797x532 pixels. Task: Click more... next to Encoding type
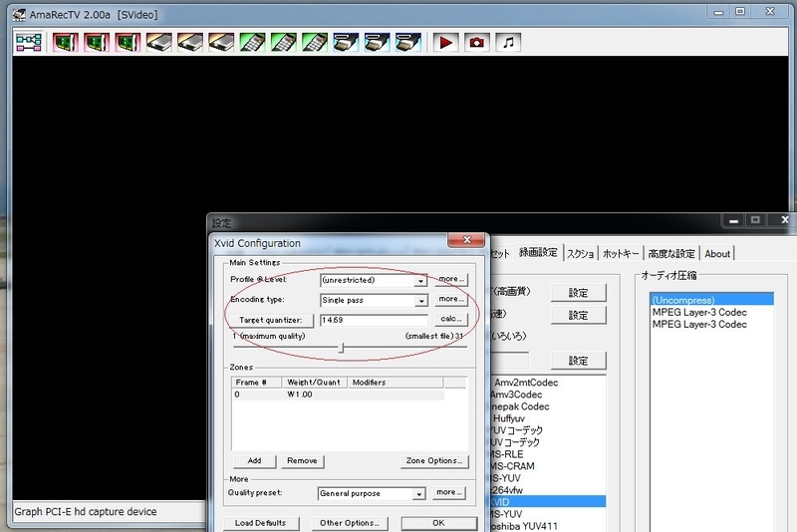coord(451,299)
